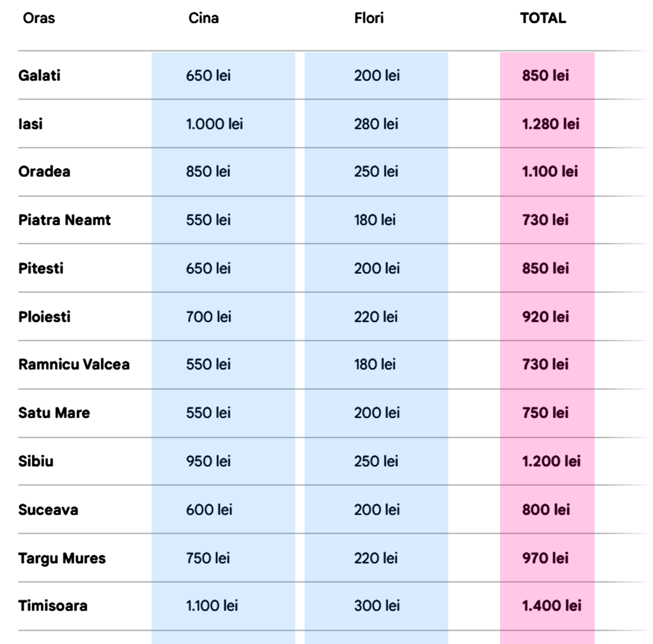Click the Oras column header
The image size is (653, 644).
[39, 18]
